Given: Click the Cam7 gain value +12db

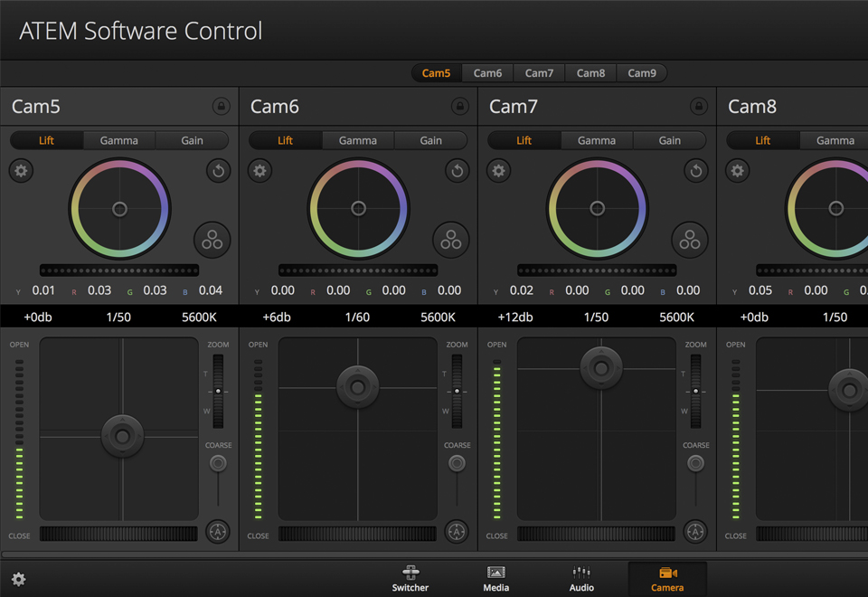Looking at the screenshot, I should click(515, 317).
